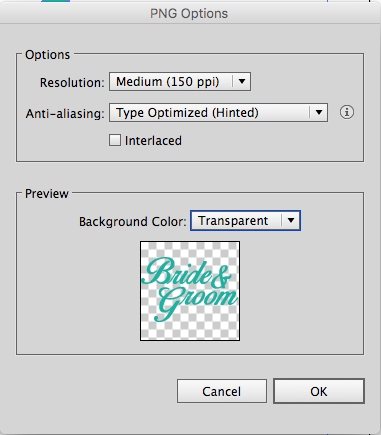Image resolution: width=381 pixels, height=435 pixels.
Task: Click the Anti-aliasing label
Action: pyautogui.click(x=65, y=114)
